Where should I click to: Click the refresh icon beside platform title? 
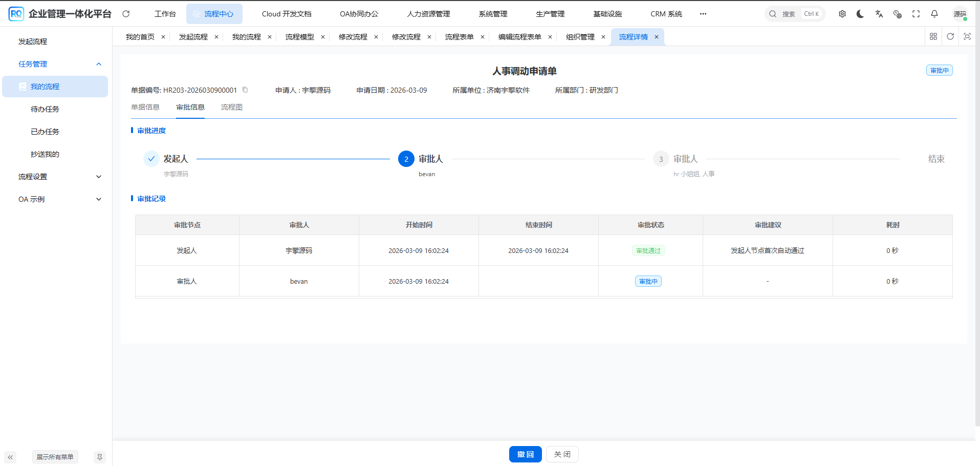126,14
